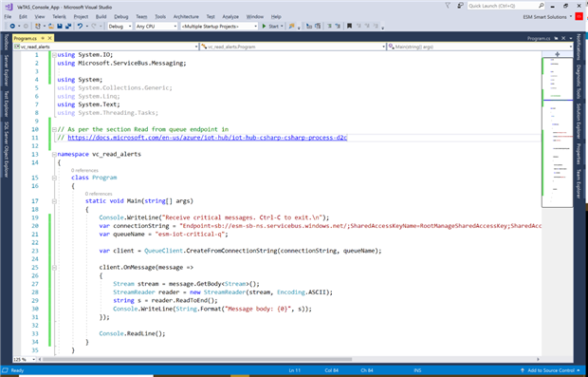Click the horizontal scrollbar below the editor
The height and width of the screenshot is (377, 588).
tap(197, 359)
